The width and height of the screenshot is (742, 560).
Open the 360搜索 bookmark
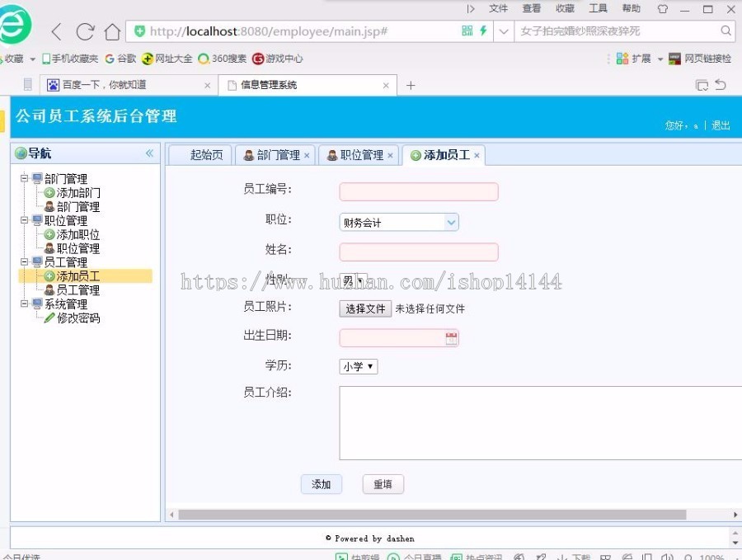(223, 59)
